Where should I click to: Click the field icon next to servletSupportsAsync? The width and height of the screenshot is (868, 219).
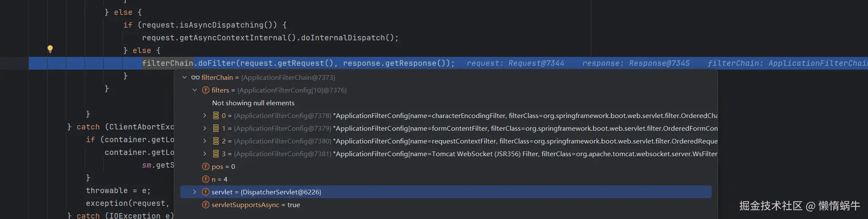(x=206, y=205)
